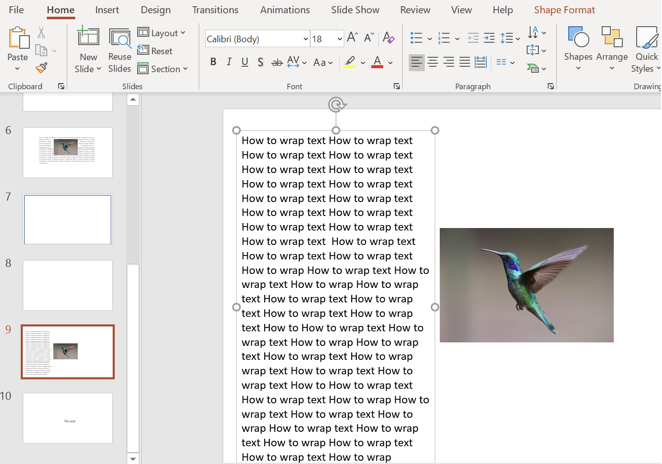The image size is (662, 464).
Task: Open the Layout dropdown
Action: click(162, 33)
